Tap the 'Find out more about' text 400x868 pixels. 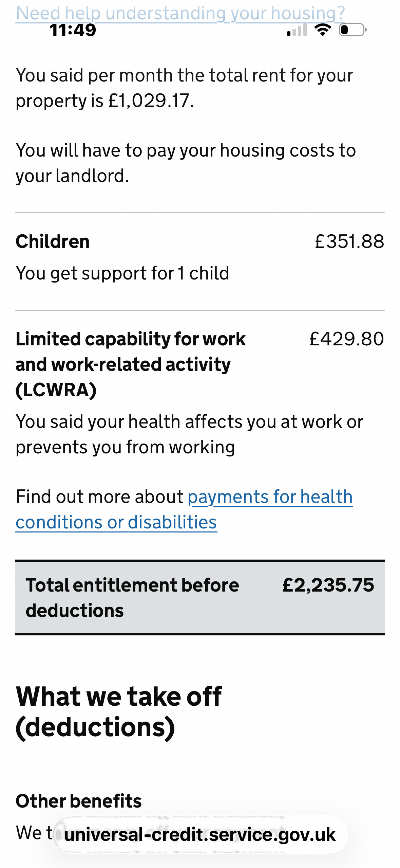click(99, 496)
